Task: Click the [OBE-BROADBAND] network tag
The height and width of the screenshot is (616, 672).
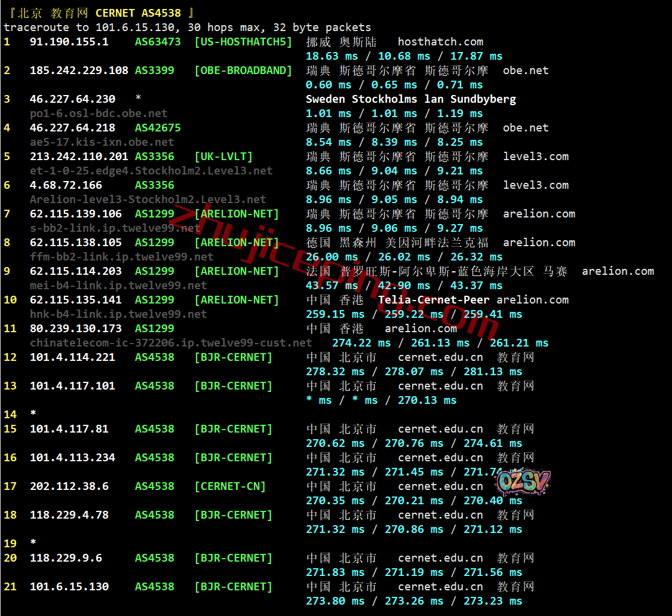Action: point(243,71)
